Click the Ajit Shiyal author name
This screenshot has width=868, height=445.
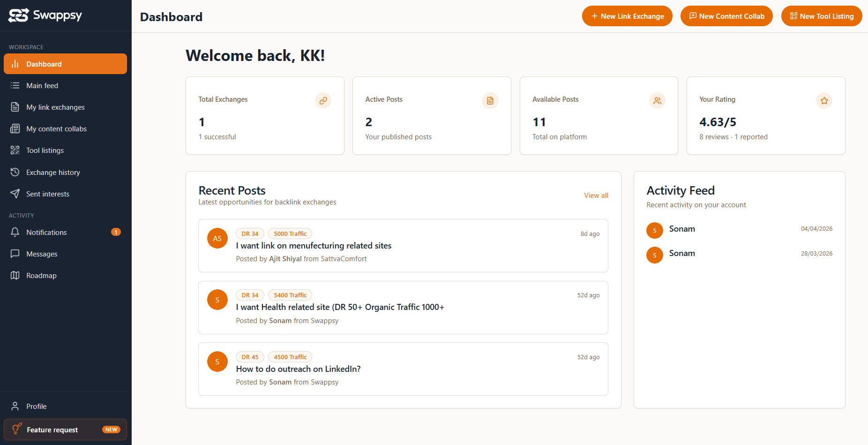tap(285, 259)
